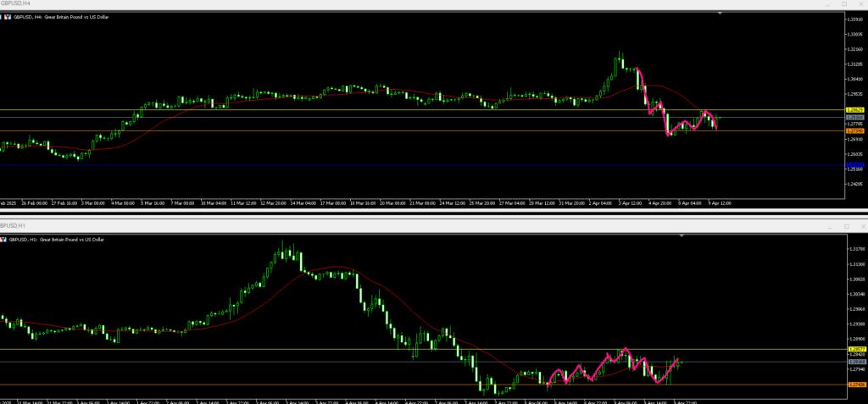868x404 pixels.
Task: Click the one-click trading icon in H1 chart
Action: pyautogui.click(x=5, y=240)
